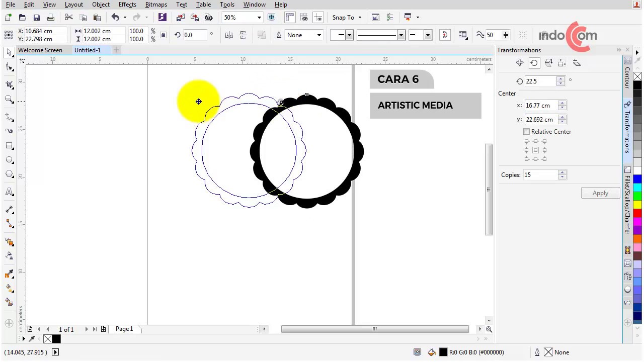Select the Polygon tool
Image resolution: width=644 pixels, height=362 pixels.
[9, 174]
